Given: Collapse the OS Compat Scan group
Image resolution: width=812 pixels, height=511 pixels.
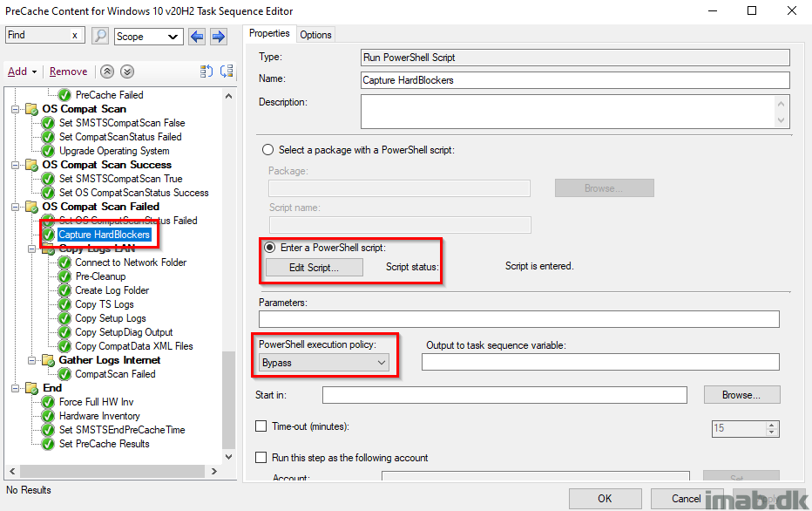Looking at the screenshot, I should (x=16, y=109).
